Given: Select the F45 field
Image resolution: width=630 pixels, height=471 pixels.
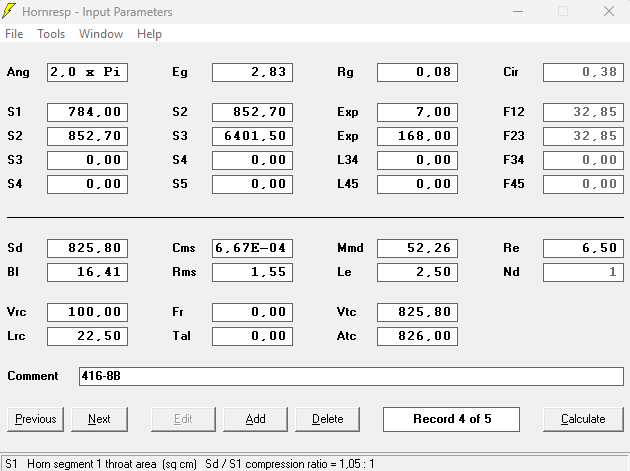Looking at the screenshot, I should (583, 184).
